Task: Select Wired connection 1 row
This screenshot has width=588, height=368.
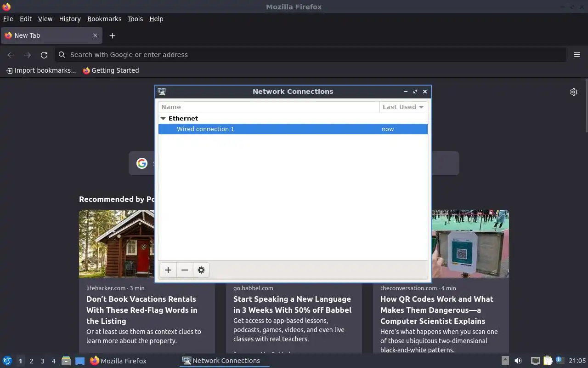Action: click(293, 129)
